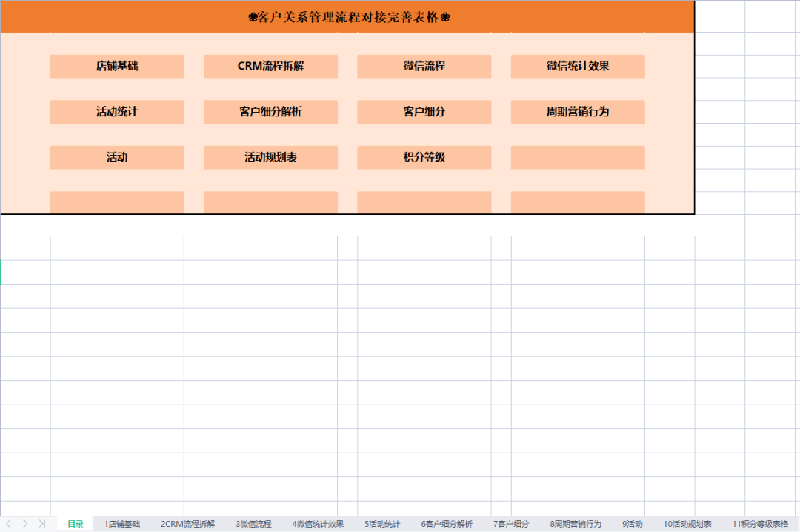
Task: Click the 客户细分解析 button
Action: (270, 112)
